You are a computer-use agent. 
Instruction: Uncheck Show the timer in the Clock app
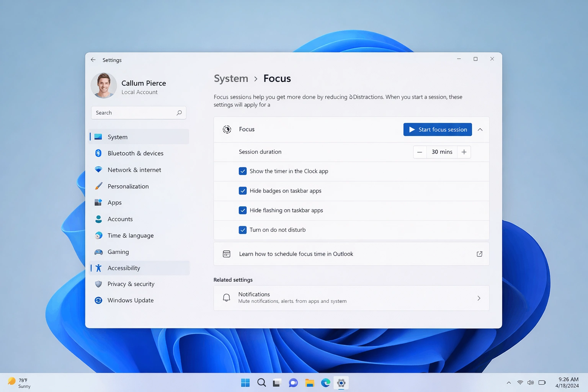pyautogui.click(x=243, y=171)
